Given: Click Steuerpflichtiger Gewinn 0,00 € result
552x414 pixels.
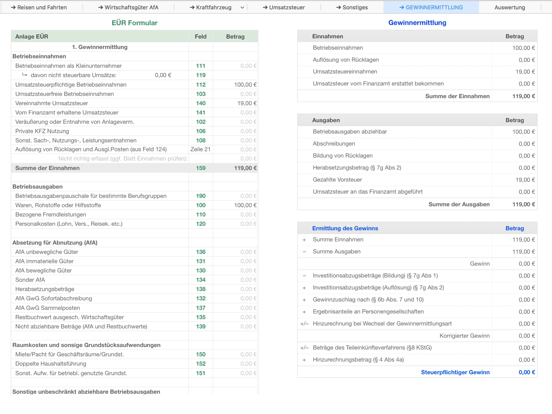Looking at the screenshot, I should (x=527, y=372).
